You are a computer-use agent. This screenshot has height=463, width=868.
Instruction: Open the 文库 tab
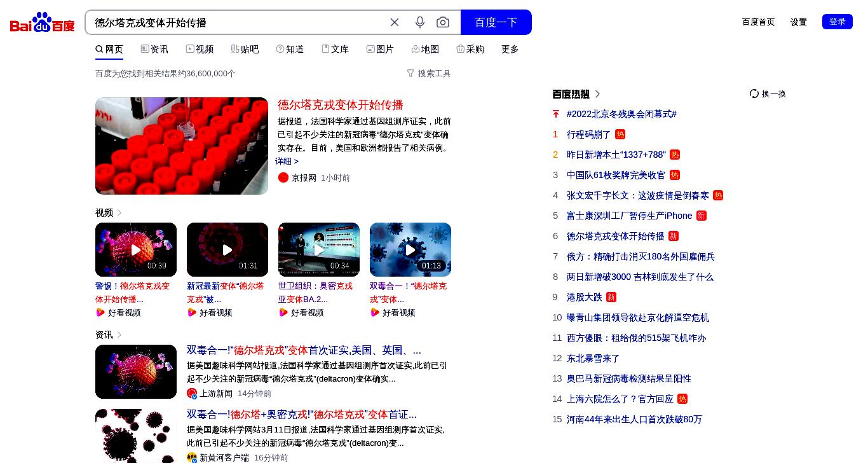click(335, 49)
